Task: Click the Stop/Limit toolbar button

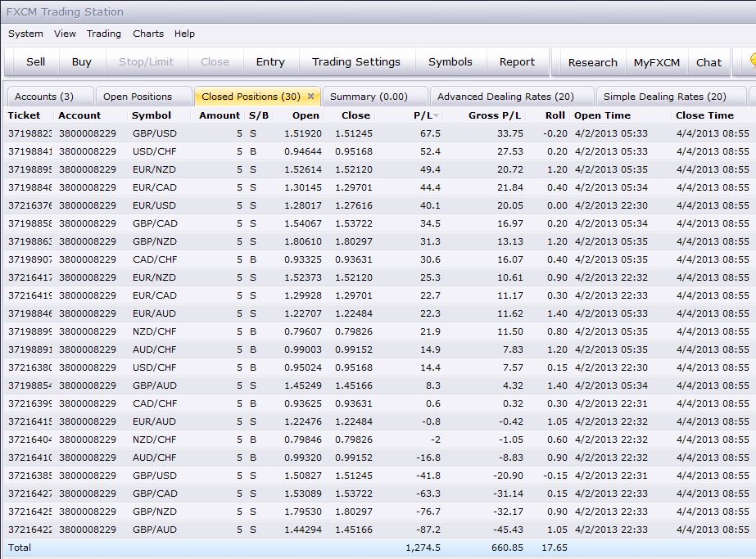Action: pyautogui.click(x=146, y=61)
